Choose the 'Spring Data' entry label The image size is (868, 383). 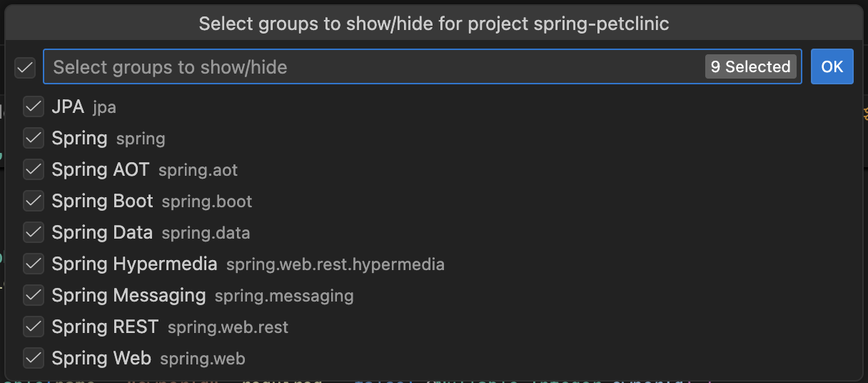(102, 232)
